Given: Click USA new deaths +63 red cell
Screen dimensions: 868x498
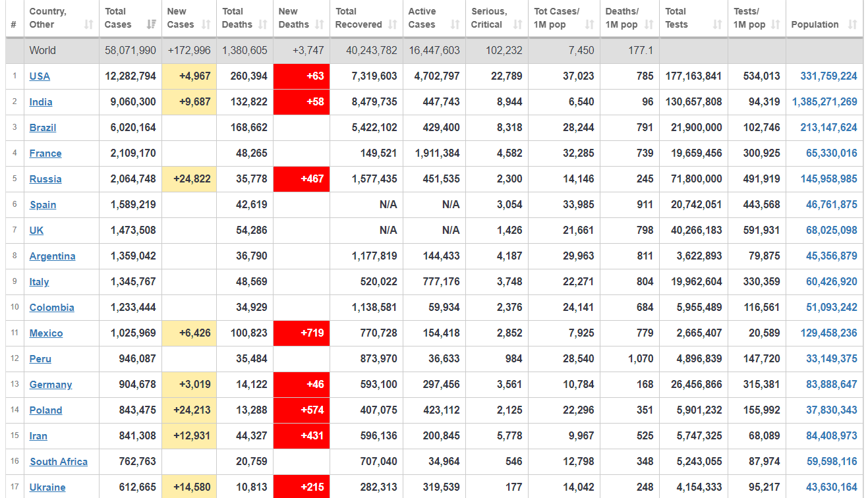Looking at the screenshot, I should pos(301,76).
